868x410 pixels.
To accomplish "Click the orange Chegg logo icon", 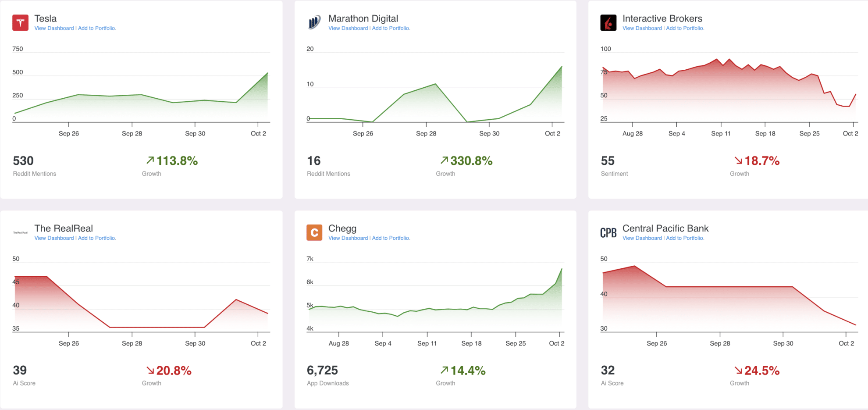I will pyautogui.click(x=314, y=232).
